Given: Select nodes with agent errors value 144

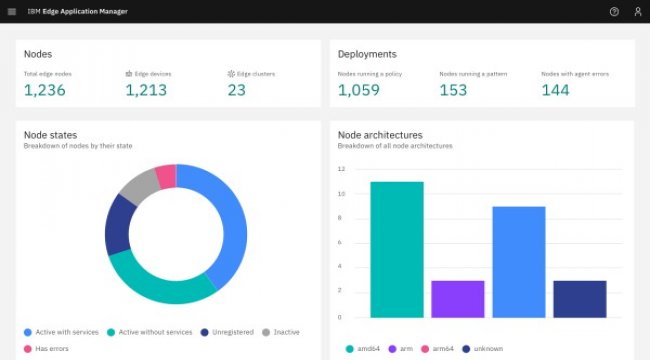Looking at the screenshot, I should (x=555, y=90).
